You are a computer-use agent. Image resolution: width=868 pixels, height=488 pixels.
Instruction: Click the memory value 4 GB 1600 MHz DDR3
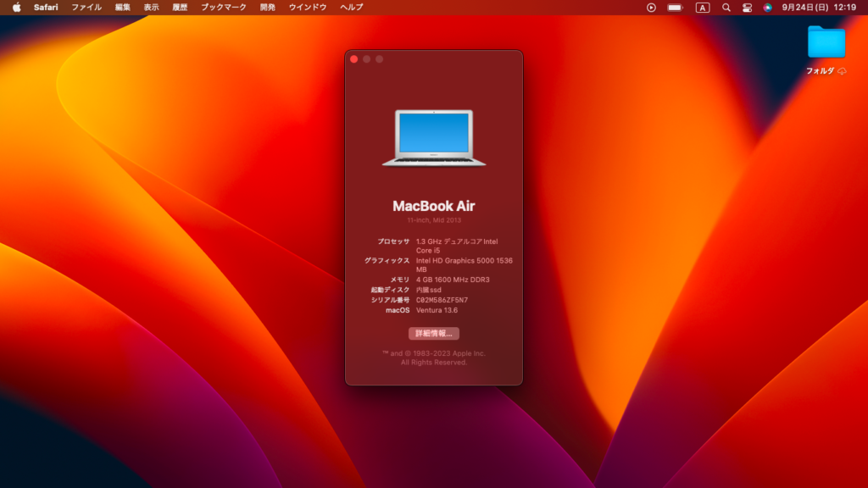(453, 280)
